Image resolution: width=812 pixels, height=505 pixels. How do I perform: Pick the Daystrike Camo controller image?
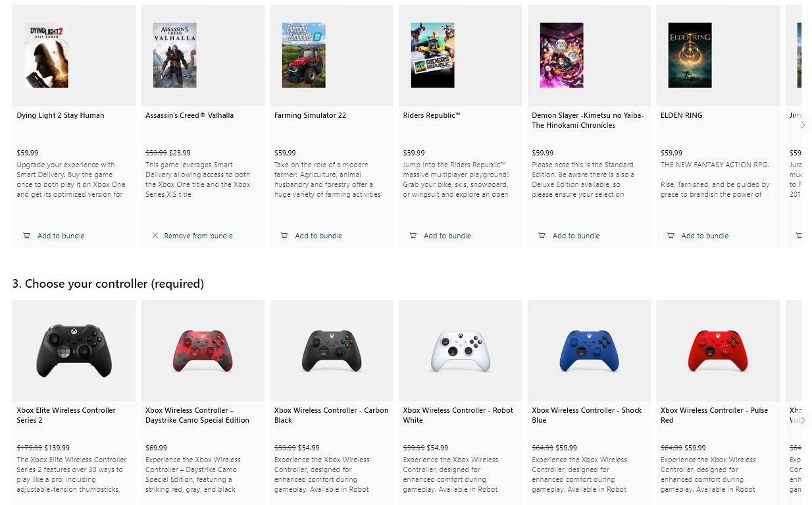click(x=203, y=351)
